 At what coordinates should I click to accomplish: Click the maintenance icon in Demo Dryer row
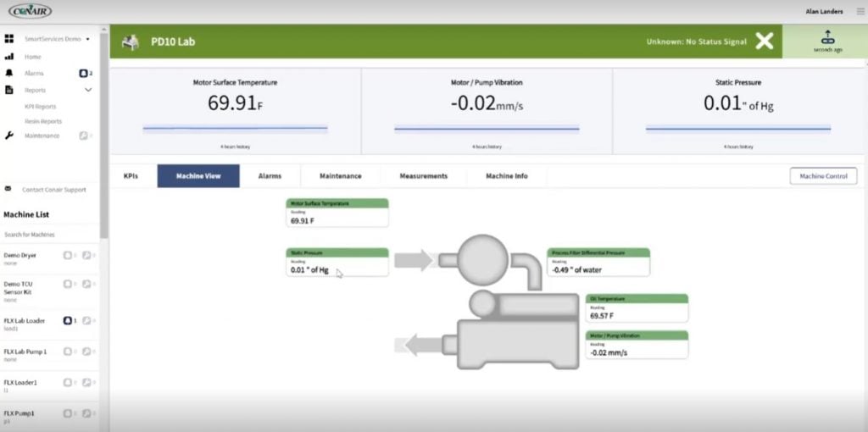click(x=86, y=255)
